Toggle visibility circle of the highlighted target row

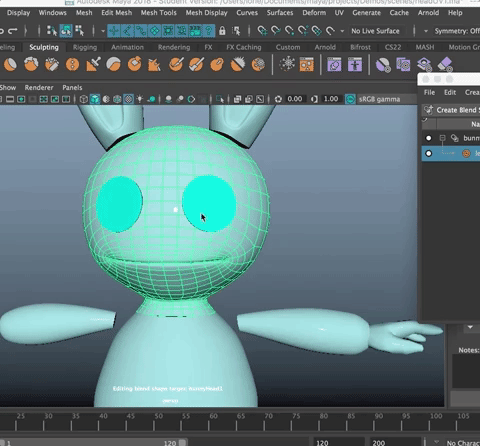[429, 153]
